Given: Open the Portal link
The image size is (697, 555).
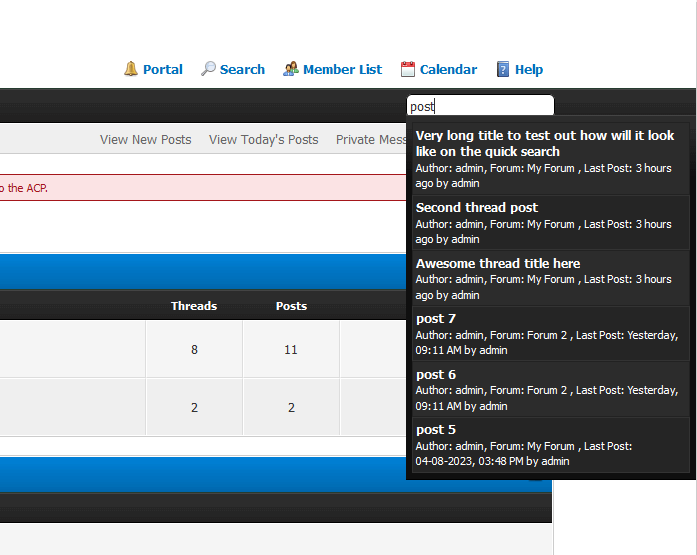Looking at the screenshot, I should (x=163, y=69).
